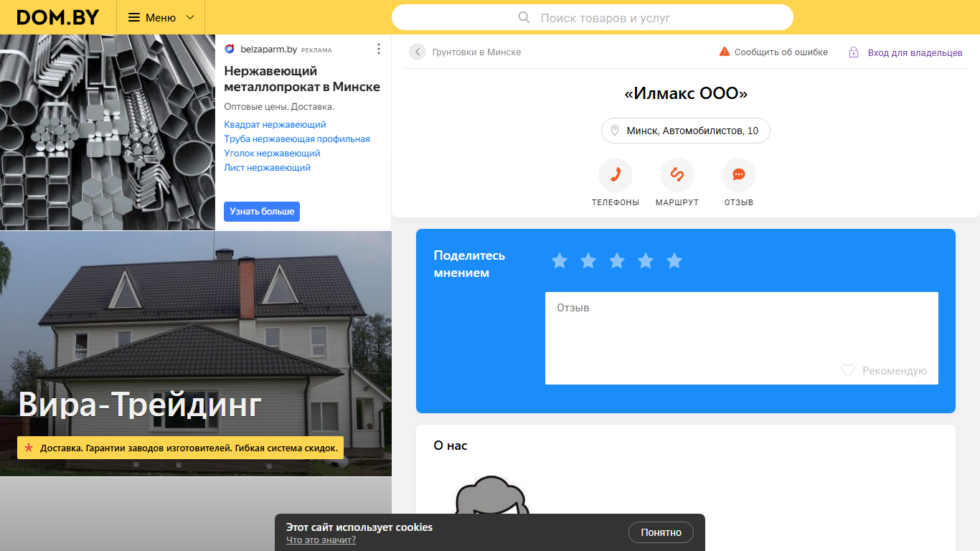The image size is (980, 551).
Task: Click the О нас section heading
Action: [x=451, y=446]
